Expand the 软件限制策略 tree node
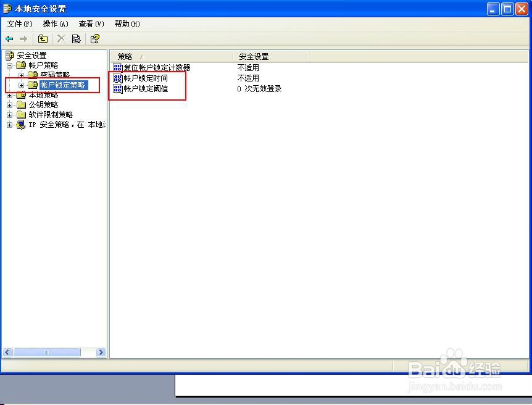Viewport: 532px width, 405px height. pyautogui.click(x=9, y=115)
